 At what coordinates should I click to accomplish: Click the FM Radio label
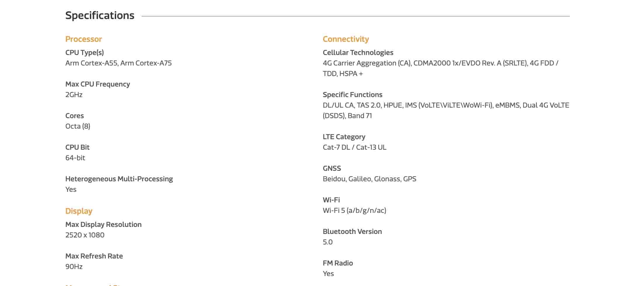(x=338, y=263)
